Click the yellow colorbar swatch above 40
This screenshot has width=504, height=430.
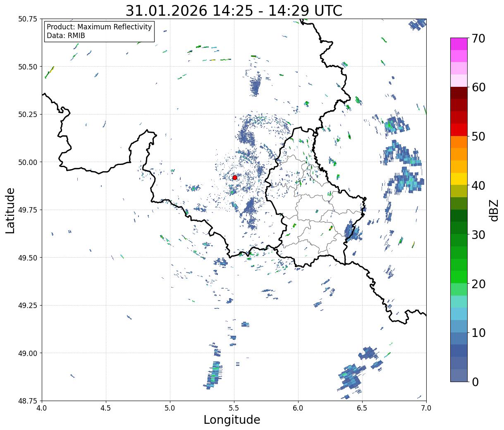click(x=459, y=179)
